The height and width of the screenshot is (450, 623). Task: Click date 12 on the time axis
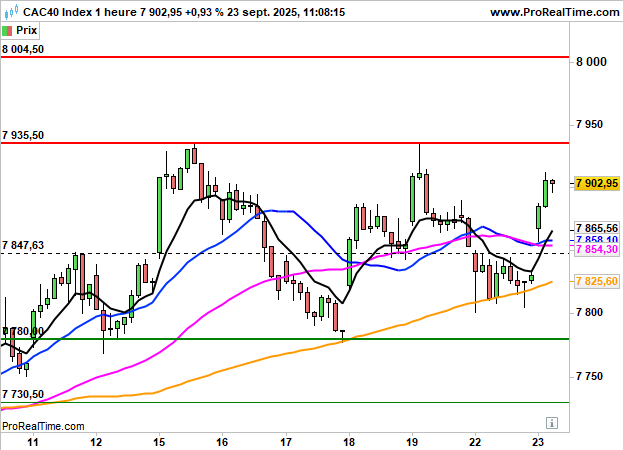click(96, 442)
